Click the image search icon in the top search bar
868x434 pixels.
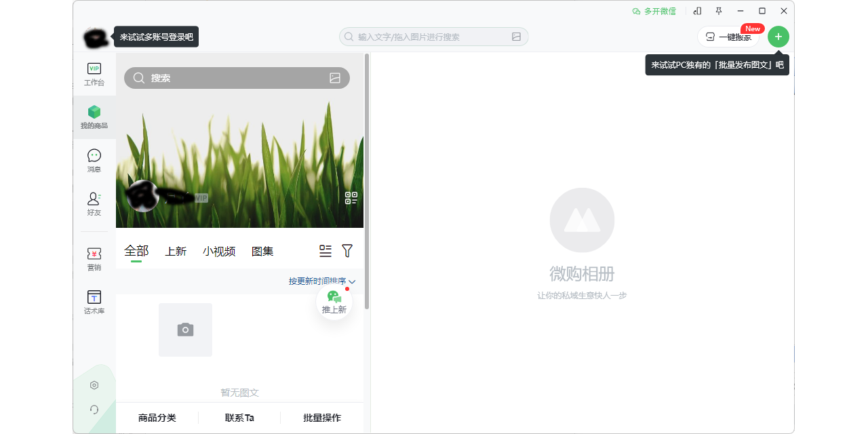click(516, 37)
